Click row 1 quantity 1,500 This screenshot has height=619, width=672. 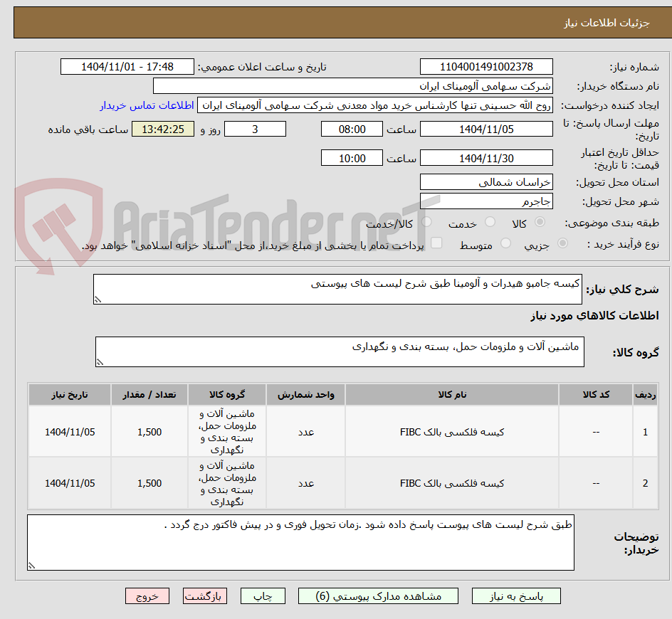[x=149, y=432]
